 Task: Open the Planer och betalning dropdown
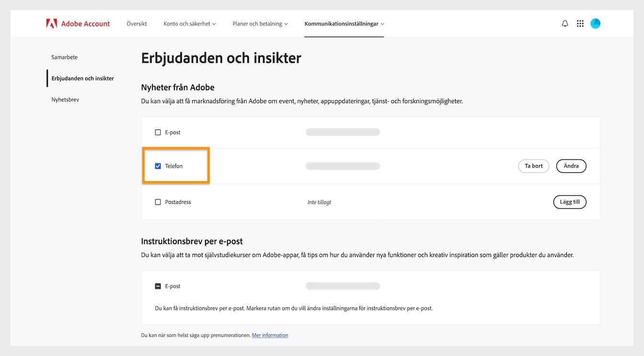click(260, 23)
